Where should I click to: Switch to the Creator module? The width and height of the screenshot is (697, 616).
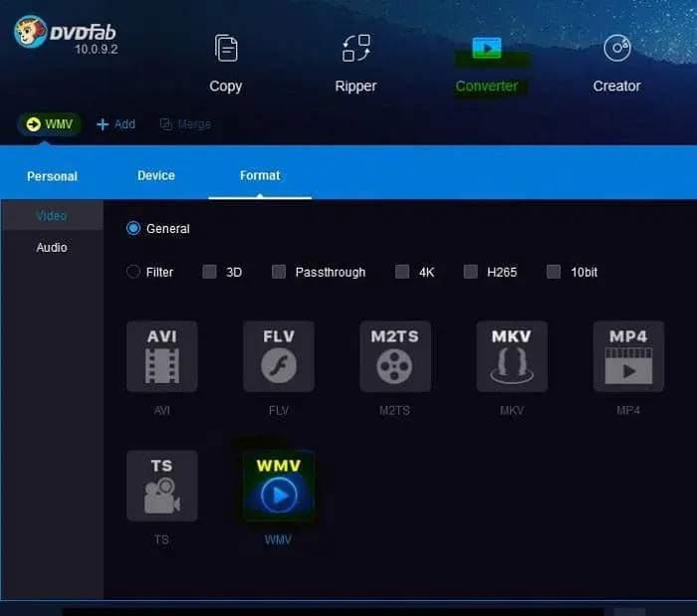point(616,63)
